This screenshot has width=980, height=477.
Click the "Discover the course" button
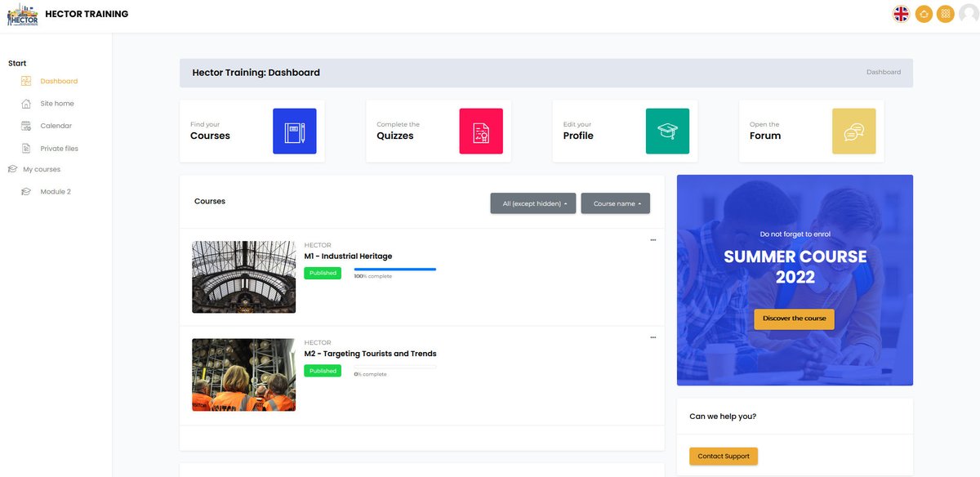[x=795, y=319]
